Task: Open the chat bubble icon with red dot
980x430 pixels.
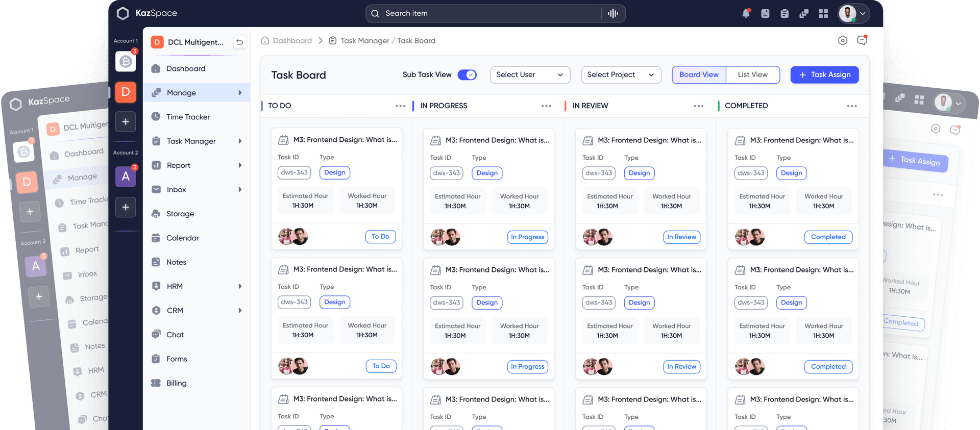Action: (x=862, y=40)
